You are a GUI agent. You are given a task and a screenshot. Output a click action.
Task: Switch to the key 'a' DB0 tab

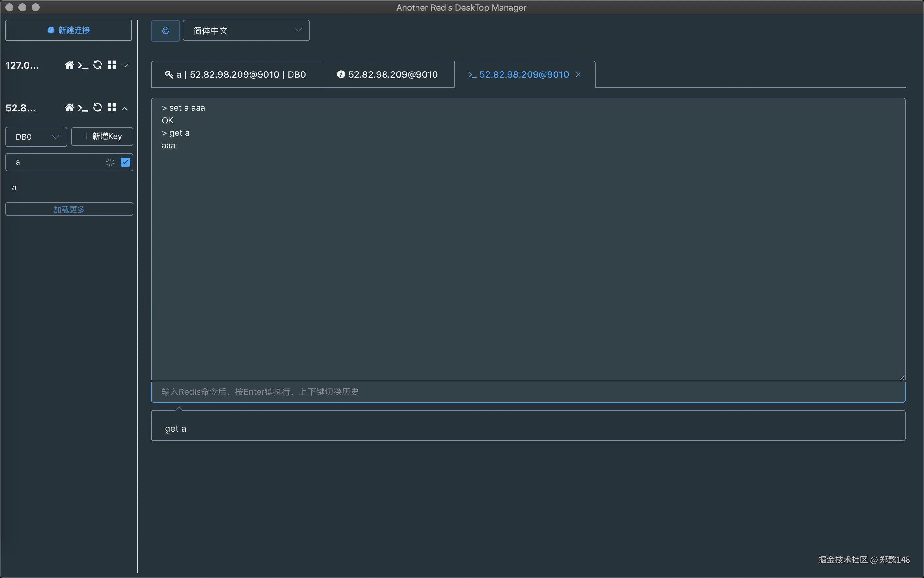click(x=236, y=74)
